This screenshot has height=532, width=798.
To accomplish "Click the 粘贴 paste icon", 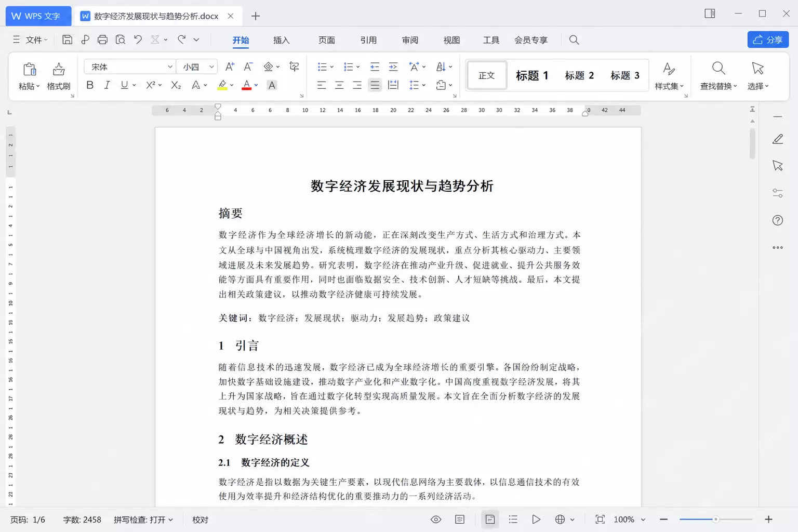I will tap(30, 69).
